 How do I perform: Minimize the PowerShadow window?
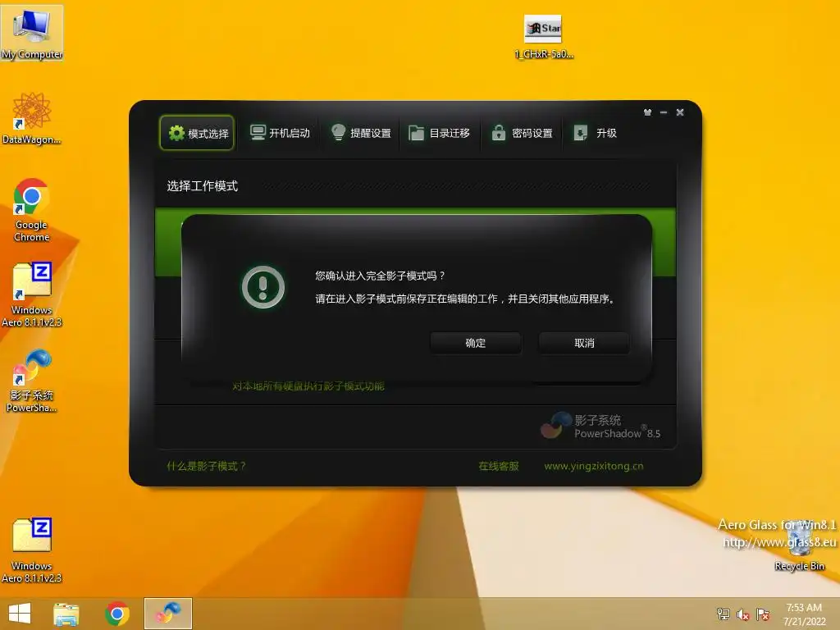coord(664,112)
